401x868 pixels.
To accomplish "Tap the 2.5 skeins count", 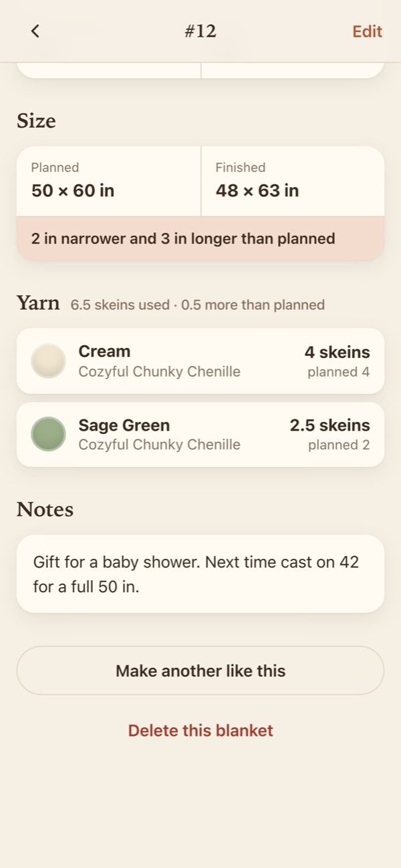I will [329, 425].
